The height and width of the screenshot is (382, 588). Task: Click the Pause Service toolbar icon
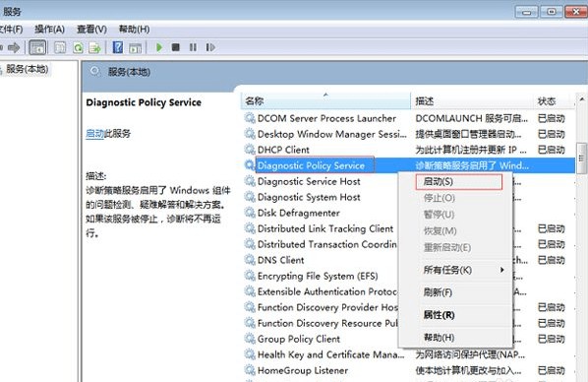click(193, 47)
